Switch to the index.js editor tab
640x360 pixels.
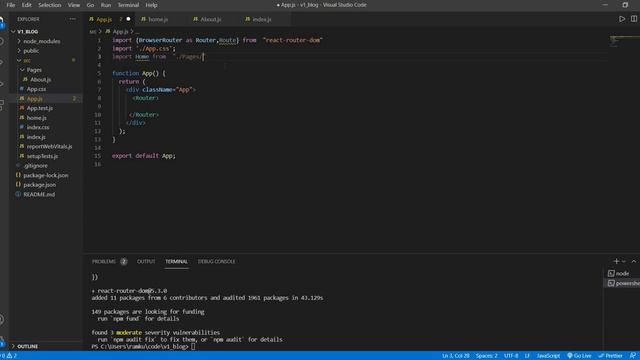click(262, 19)
